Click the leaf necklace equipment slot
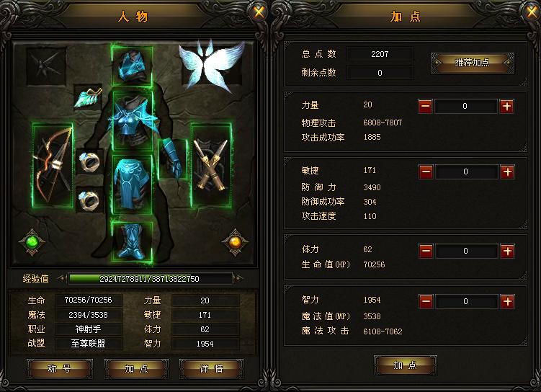This screenshot has height=392, width=541. coord(88,97)
